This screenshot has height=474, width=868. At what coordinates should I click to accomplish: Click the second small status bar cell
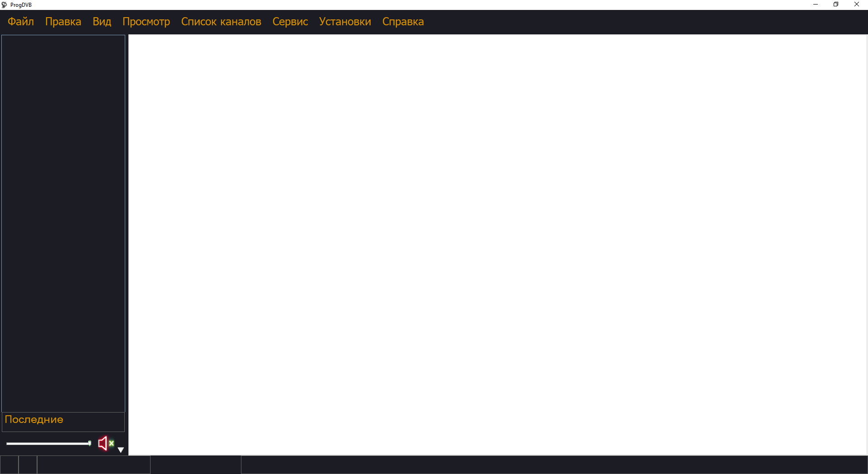[x=28, y=465]
